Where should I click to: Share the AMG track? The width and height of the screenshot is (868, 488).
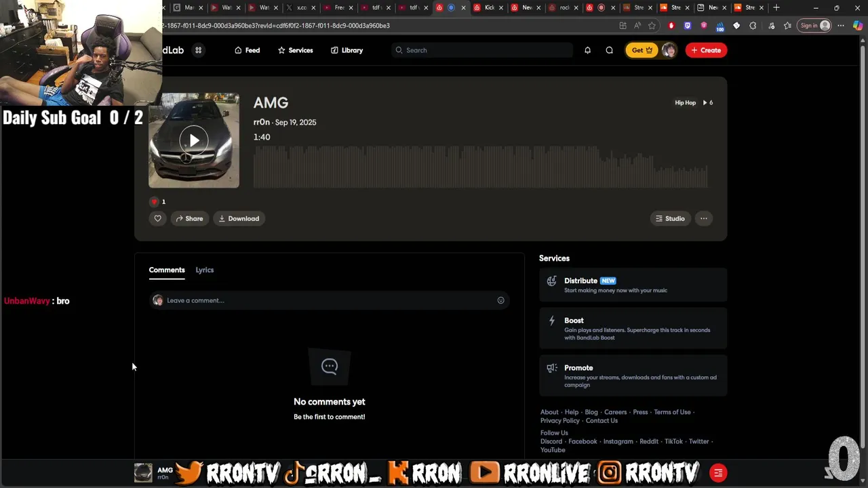189,218
